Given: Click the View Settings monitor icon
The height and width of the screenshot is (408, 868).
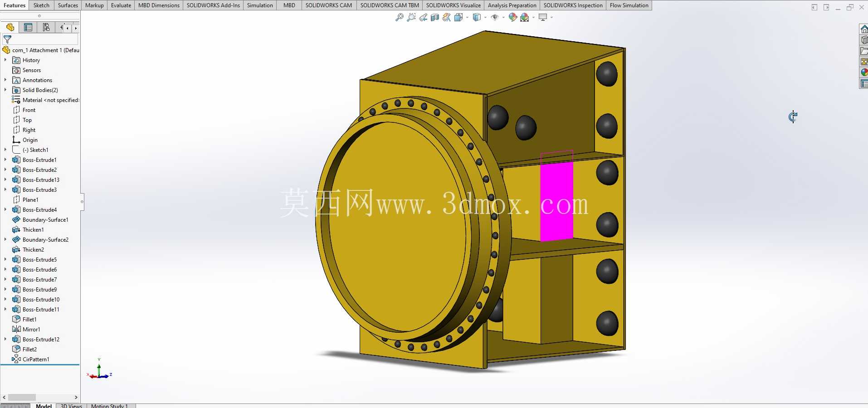Looking at the screenshot, I should point(543,17).
